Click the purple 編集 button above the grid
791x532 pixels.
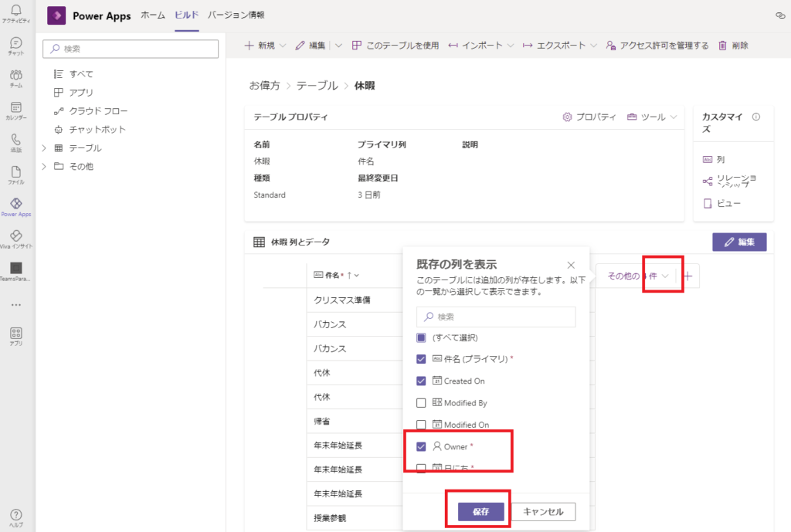739,242
